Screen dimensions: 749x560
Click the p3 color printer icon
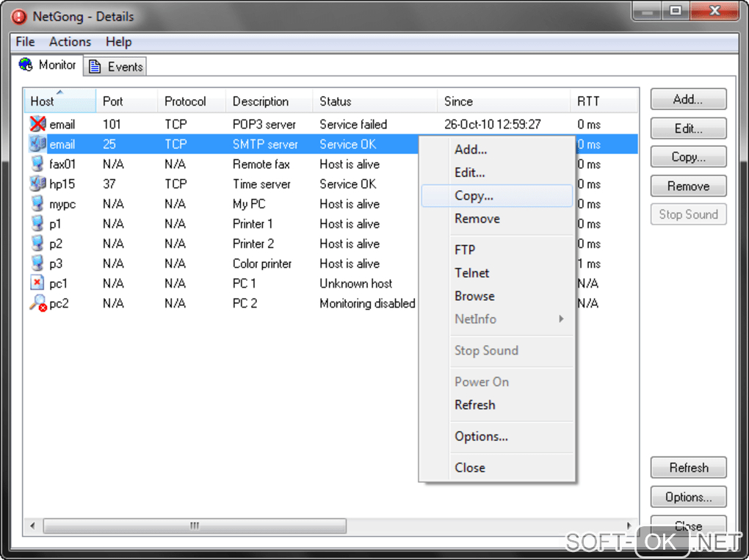click(x=37, y=263)
